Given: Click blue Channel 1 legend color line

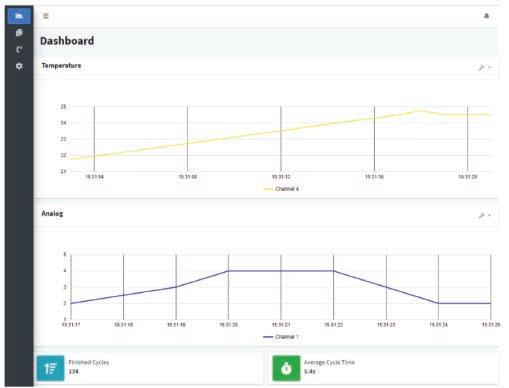Looking at the screenshot, I should pyautogui.click(x=268, y=337).
